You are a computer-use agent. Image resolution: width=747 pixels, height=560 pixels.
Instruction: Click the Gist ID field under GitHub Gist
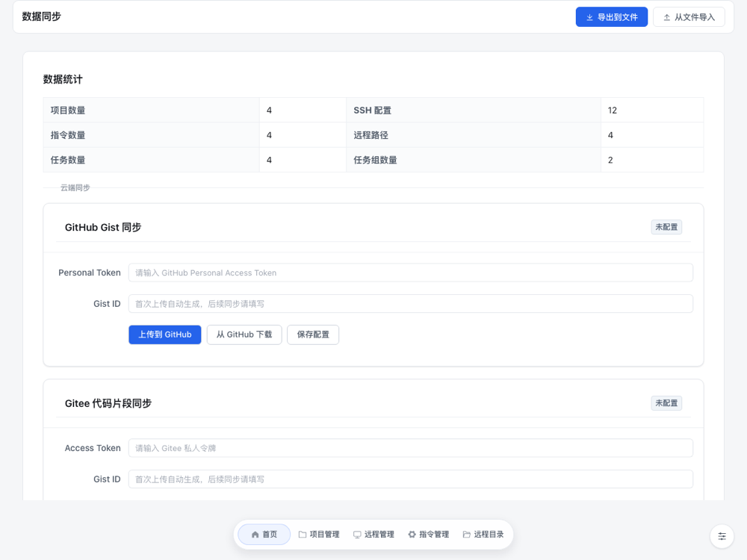tap(411, 304)
